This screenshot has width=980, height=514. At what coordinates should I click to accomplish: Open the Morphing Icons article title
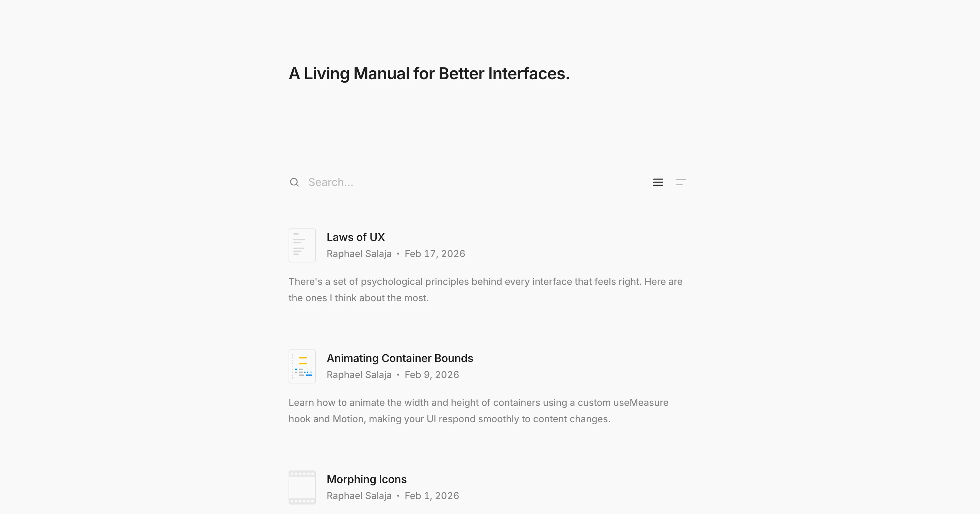[367, 479]
